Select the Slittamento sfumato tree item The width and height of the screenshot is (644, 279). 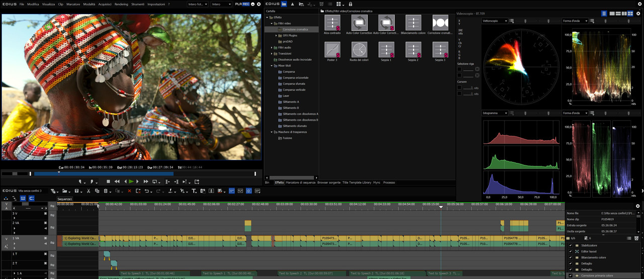click(x=294, y=126)
